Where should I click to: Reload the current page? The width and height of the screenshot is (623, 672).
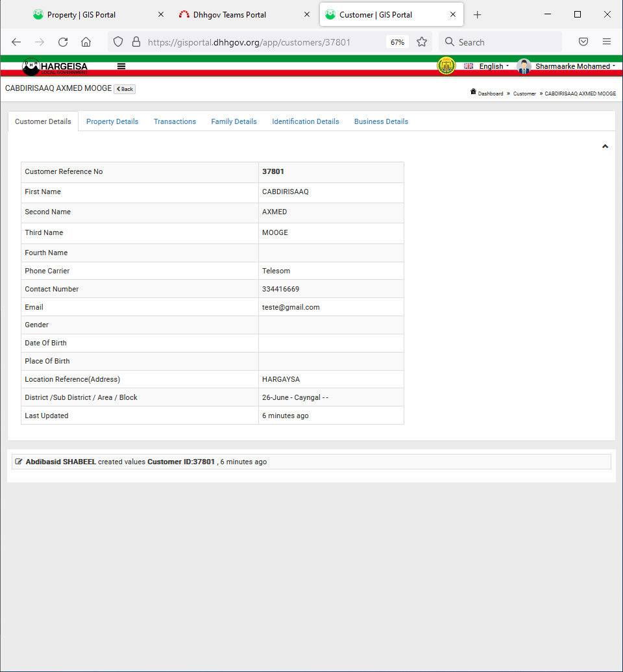[x=63, y=42]
